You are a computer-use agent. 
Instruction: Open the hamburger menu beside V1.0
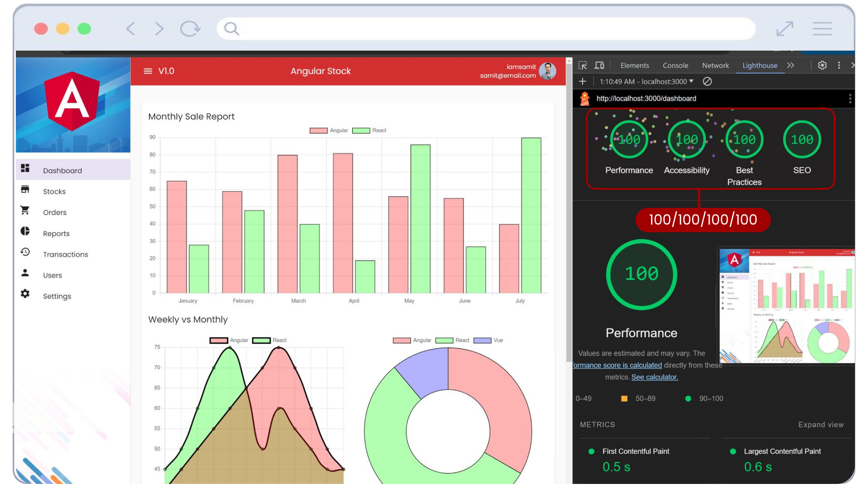148,71
